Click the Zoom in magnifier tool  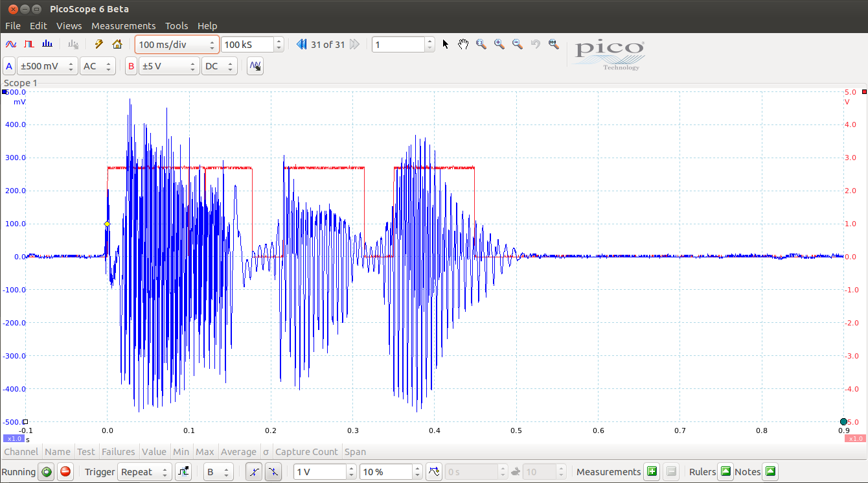coord(499,44)
